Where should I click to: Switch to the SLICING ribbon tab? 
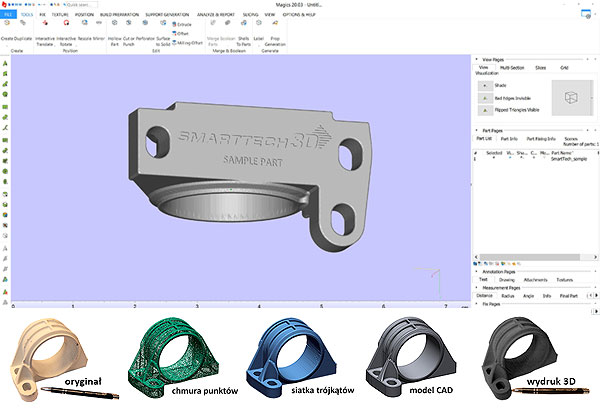point(251,15)
